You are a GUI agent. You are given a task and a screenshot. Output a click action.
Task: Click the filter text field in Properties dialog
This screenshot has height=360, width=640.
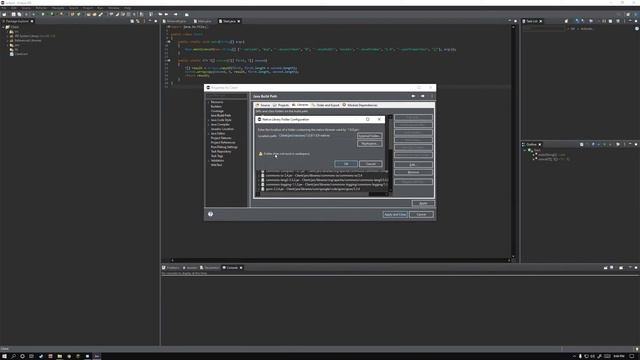click(x=227, y=96)
